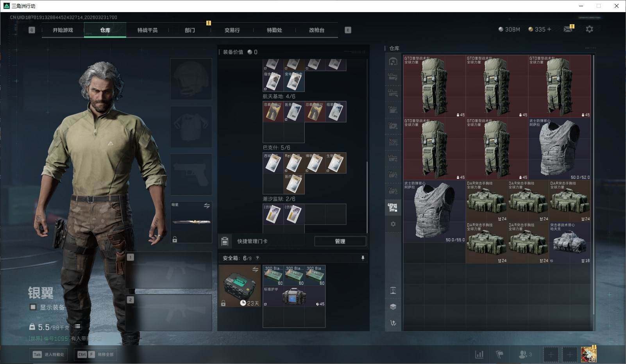Select the 博物 keycard under 巴克什
Viewport: 626px width, 364px height.
[315, 163]
